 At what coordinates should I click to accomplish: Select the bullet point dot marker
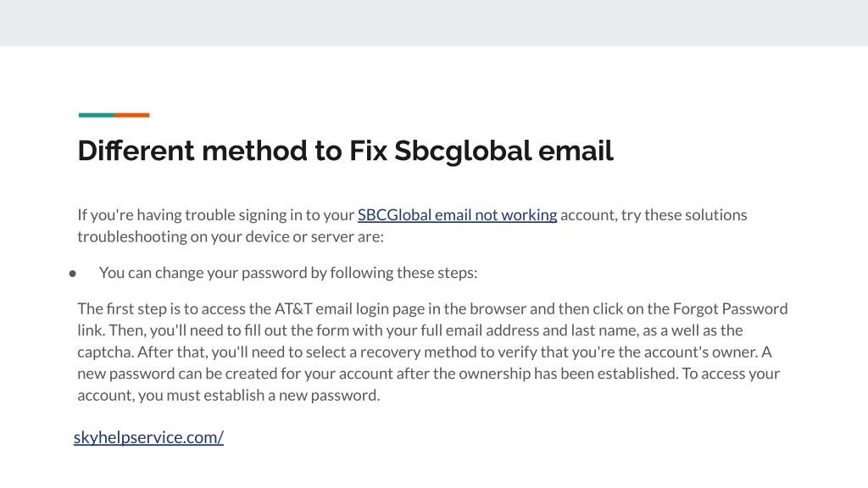pos(73,274)
